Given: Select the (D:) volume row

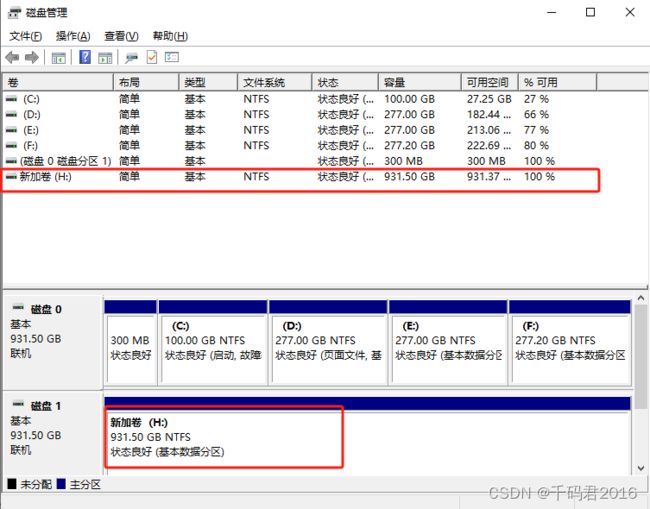Looking at the screenshot, I should (x=301, y=114).
